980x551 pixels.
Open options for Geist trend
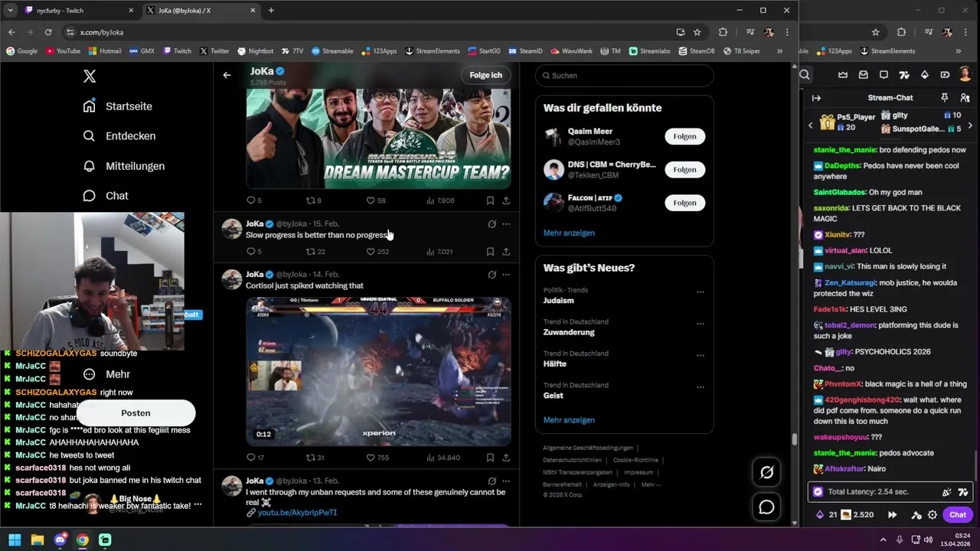coord(700,387)
